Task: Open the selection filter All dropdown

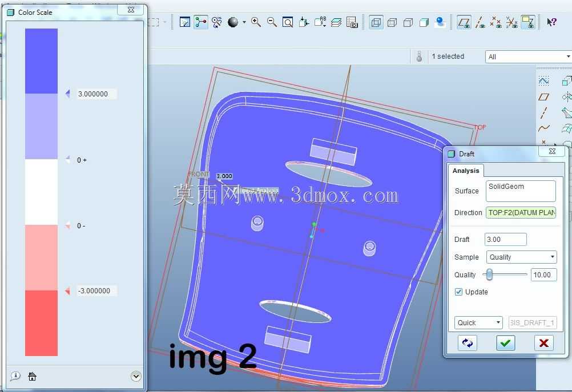Action: [x=528, y=57]
